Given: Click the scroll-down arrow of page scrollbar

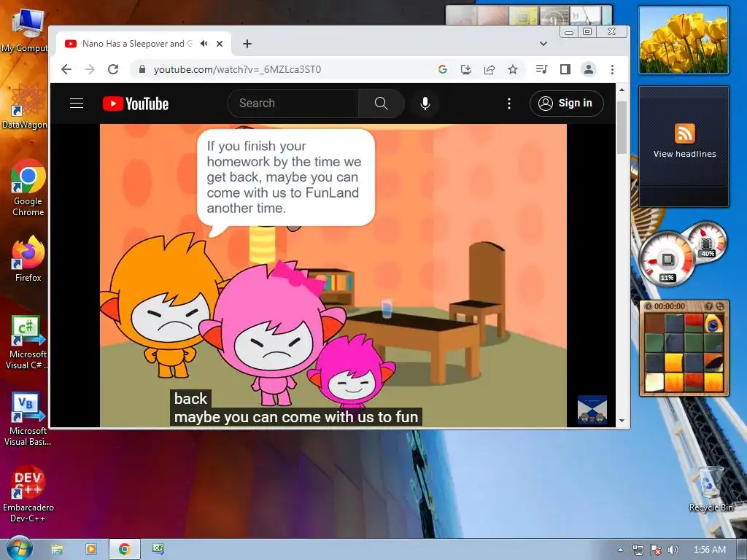Looking at the screenshot, I should [622, 421].
